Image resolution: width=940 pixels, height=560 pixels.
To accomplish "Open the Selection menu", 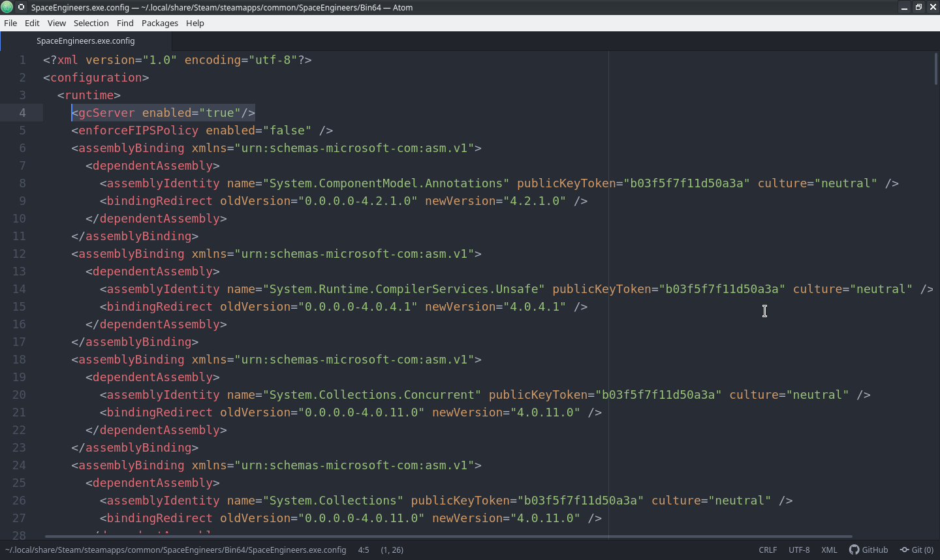I will coord(91,23).
